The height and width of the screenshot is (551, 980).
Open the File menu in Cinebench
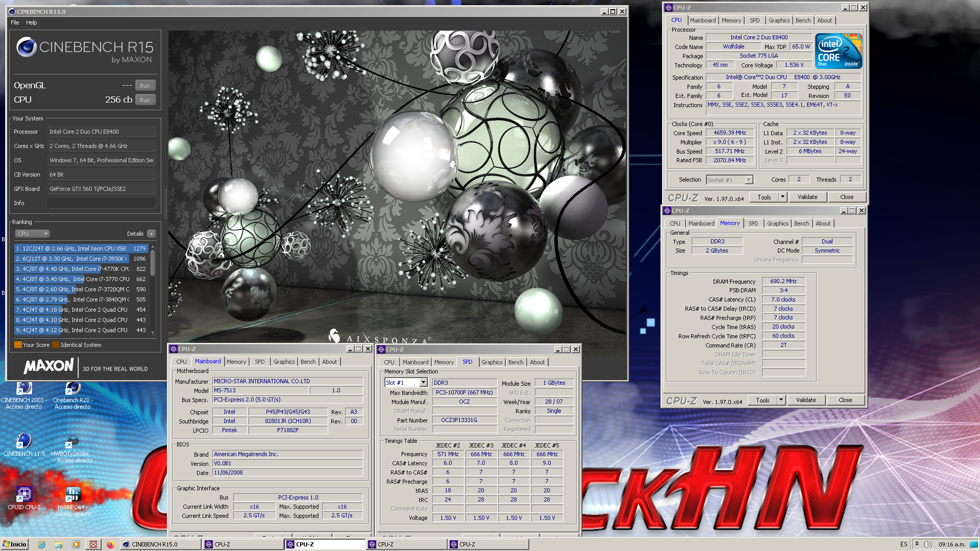(15, 22)
